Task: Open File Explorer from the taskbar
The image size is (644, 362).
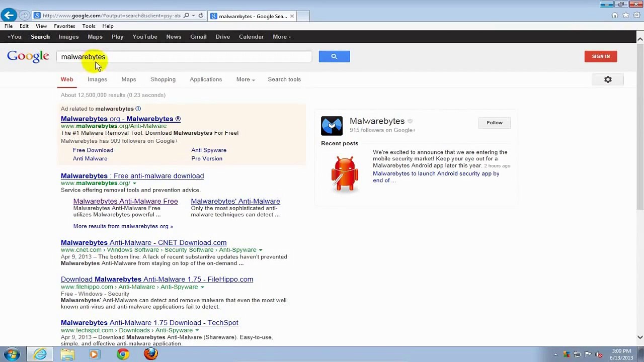Action: coord(67,354)
